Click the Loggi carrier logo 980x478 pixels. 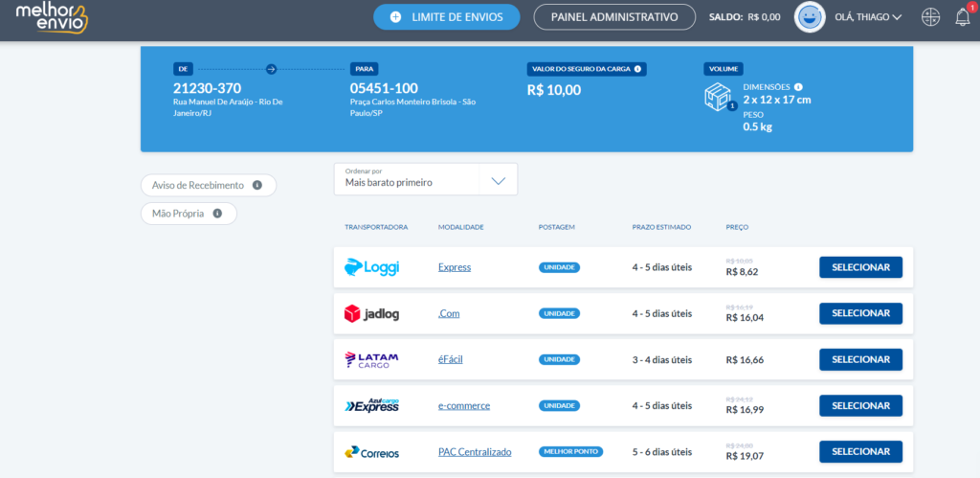click(371, 267)
